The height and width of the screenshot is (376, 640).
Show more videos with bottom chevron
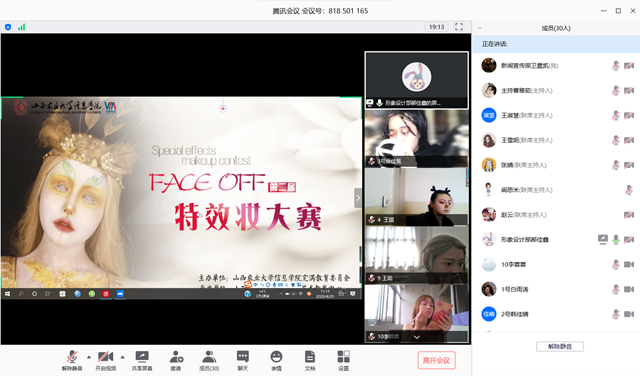pyautogui.click(x=417, y=337)
